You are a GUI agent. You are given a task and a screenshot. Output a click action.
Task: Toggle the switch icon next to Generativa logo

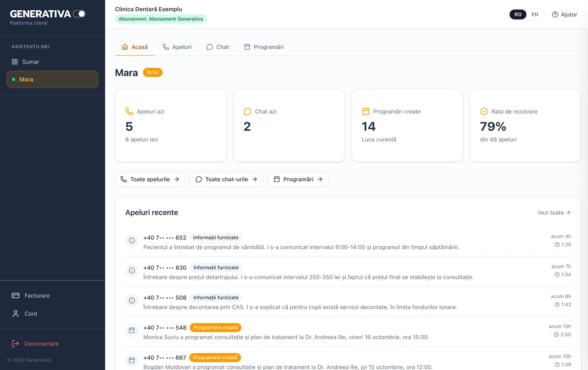coord(79,14)
